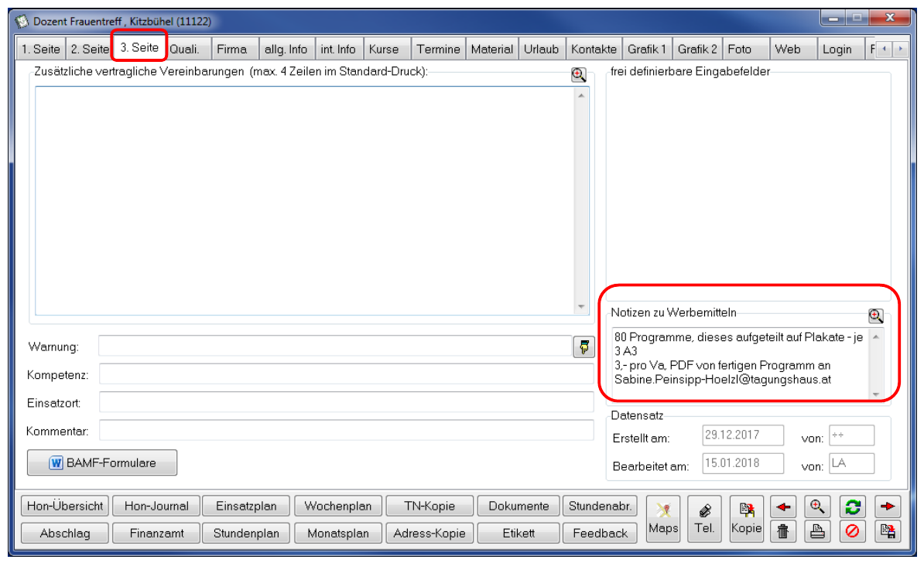Viewport: 924px width, 563px height.
Task: Click the Finanzamt button
Action: [x=156, y=533]
